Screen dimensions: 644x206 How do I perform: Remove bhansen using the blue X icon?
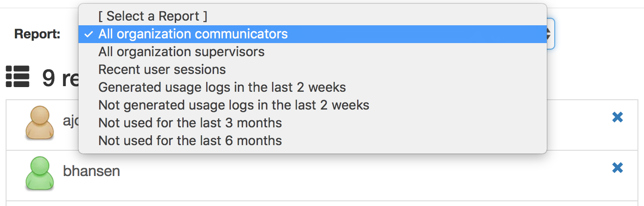click(x=617, y=168)
